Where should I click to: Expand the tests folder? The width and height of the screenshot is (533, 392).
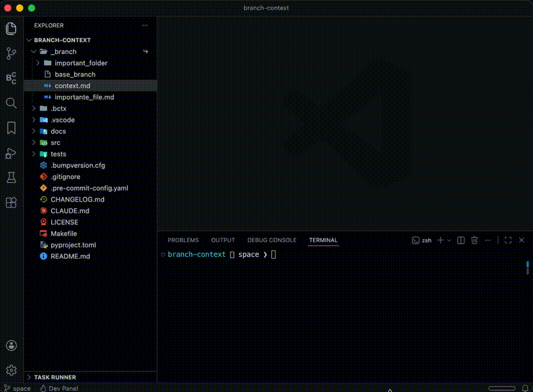34,154
